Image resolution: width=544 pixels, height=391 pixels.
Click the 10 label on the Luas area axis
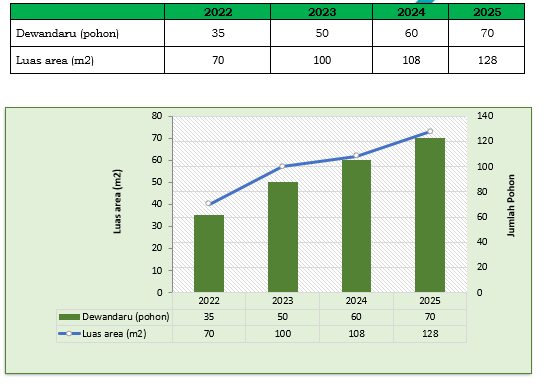tap(157, 270)
